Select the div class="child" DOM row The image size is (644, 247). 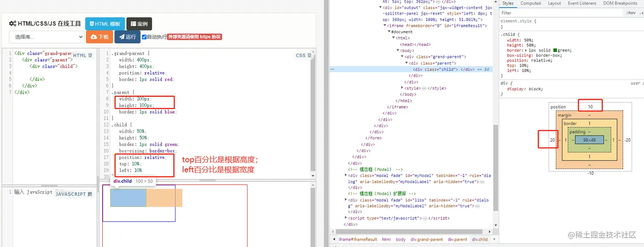tap(411, 69)
